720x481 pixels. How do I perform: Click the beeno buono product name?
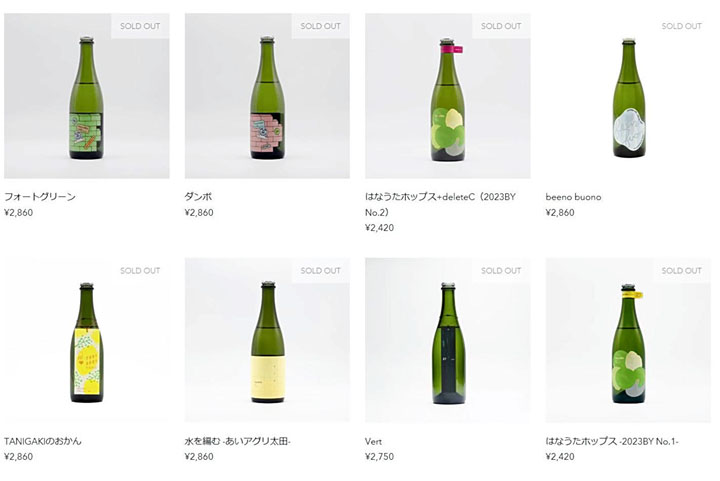[573, 197]
